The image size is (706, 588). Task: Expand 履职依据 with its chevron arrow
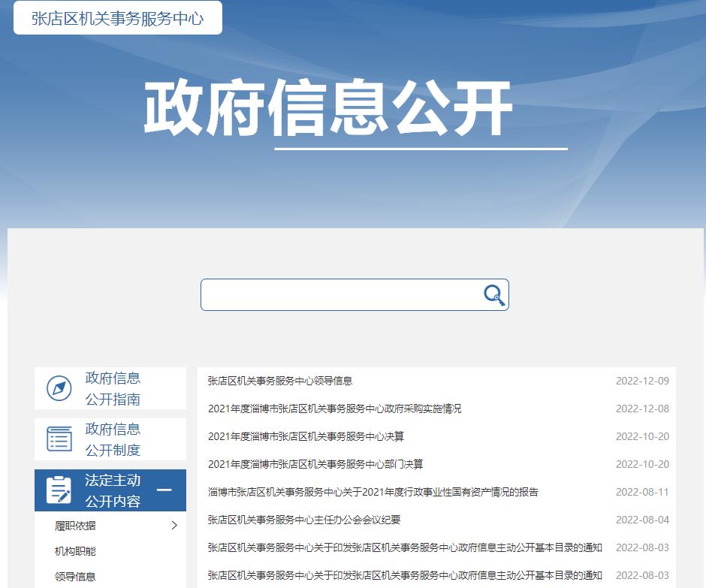(174, 526)
